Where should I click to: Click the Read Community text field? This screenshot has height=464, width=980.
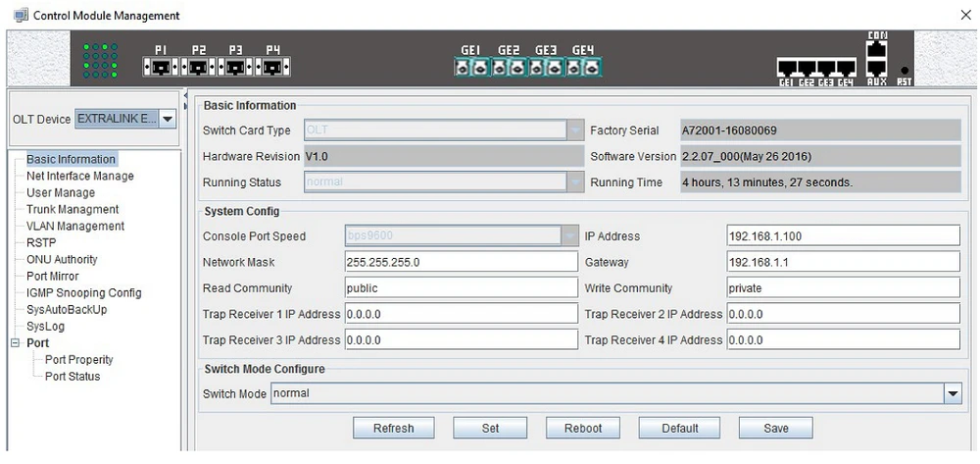460,288
